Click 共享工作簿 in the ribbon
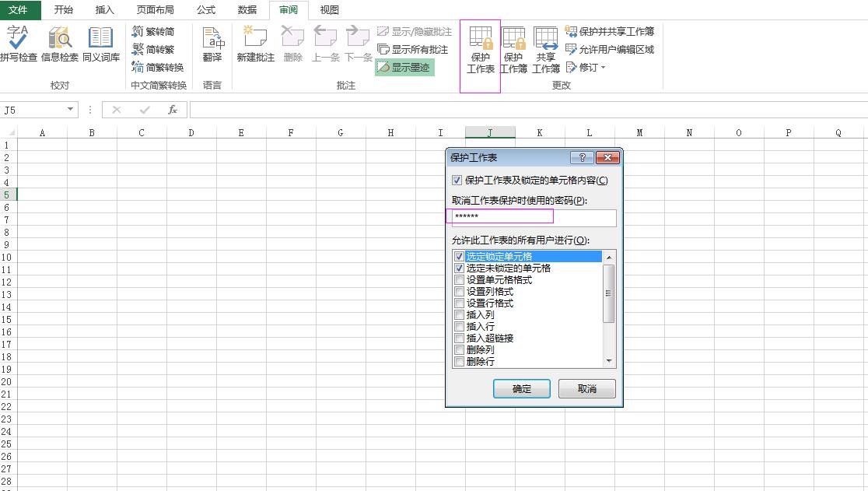 point(546,50)
